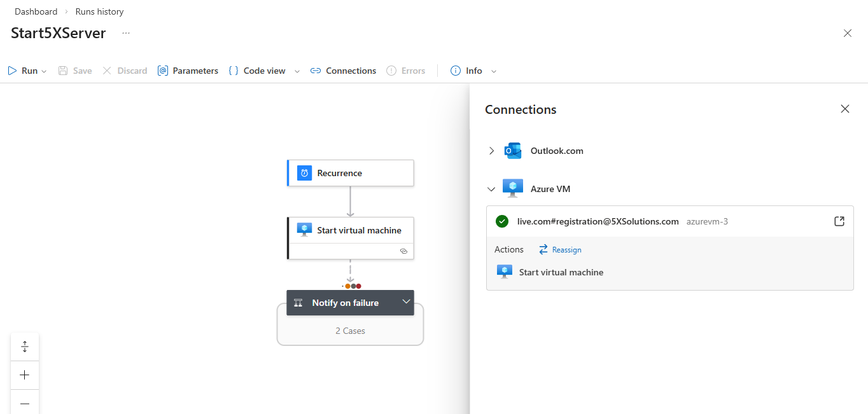The image size is (868, 414).
Task: Click the Notify on failure switch icon
Action: pos(298,303)
